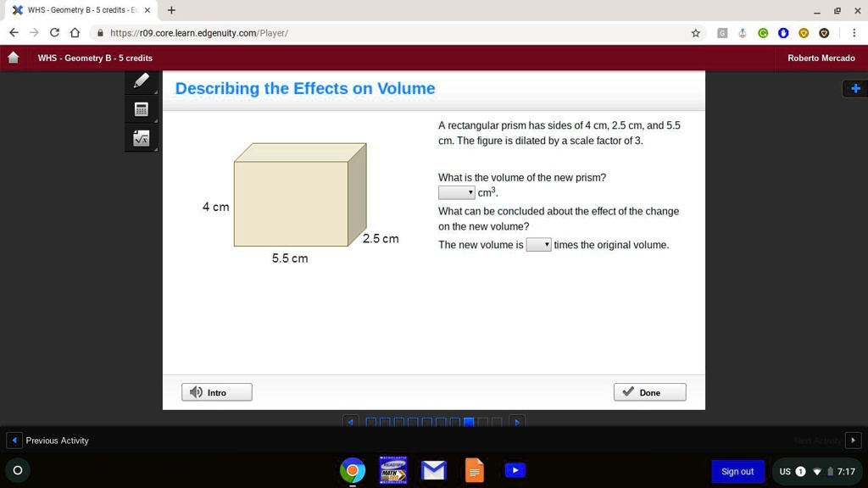Image resolution: width=868 pixels, height=488 pixels.
Task: Play the Intro audio
Action: coord(216,391)
